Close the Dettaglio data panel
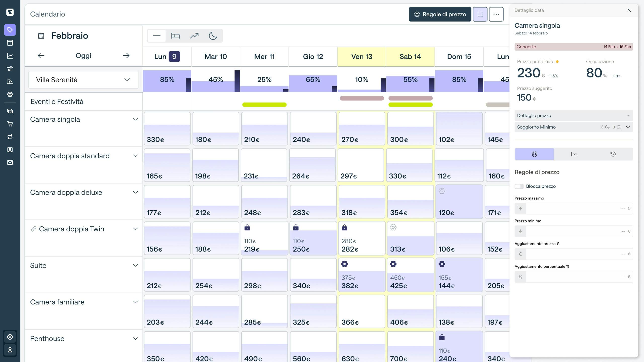The height and width of the screenshot is (362, 644). (629, 10)
